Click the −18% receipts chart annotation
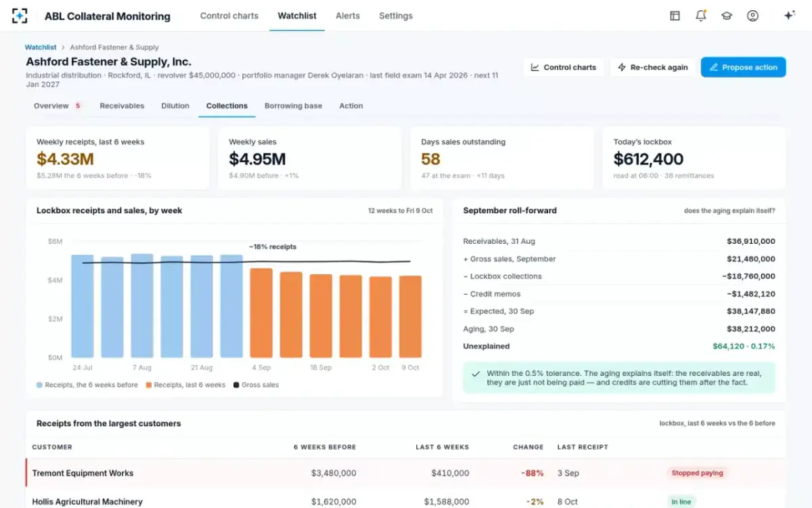This screenshot has height=508, width=812. click(x=273, y=247)
